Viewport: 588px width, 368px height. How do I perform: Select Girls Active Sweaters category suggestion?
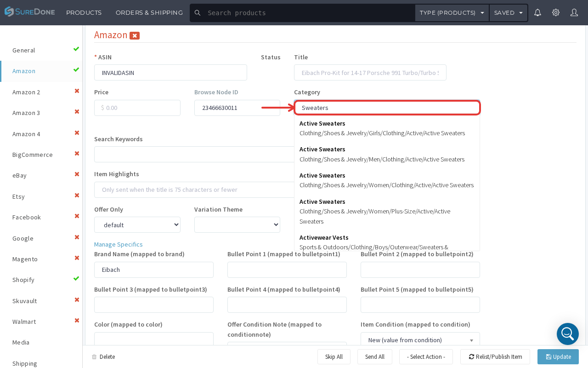coord(387,128)
